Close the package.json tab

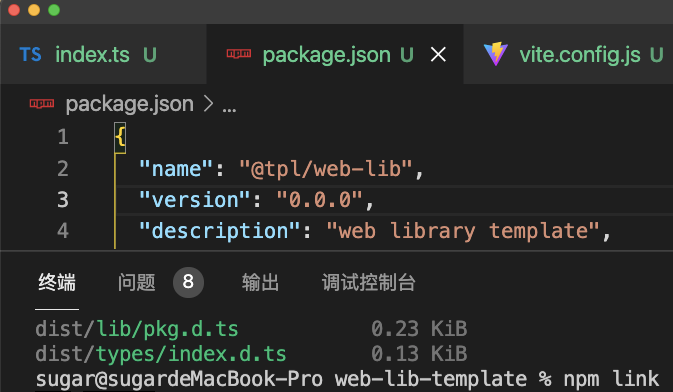(x=438, y=55)
